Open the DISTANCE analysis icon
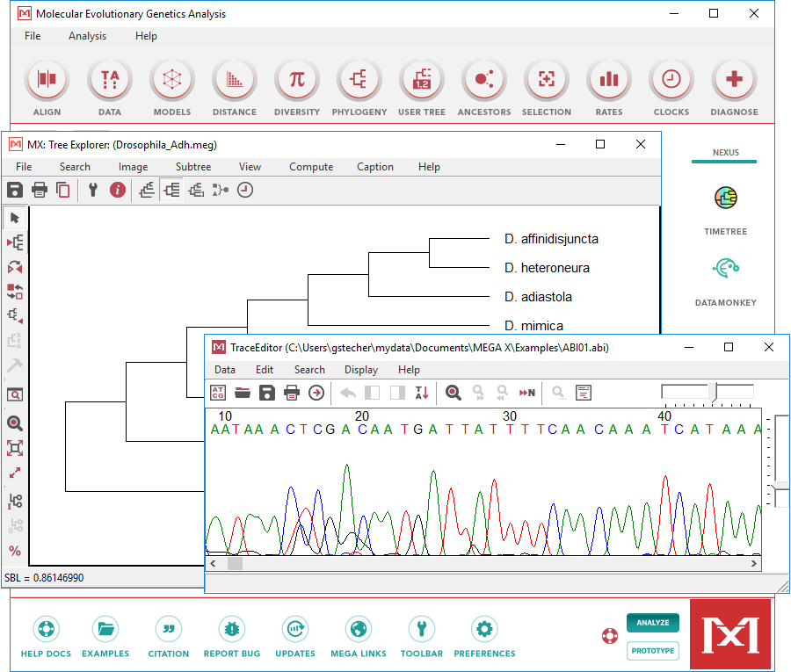The width and height of the screenshot is (791, 672). point(235,80)
